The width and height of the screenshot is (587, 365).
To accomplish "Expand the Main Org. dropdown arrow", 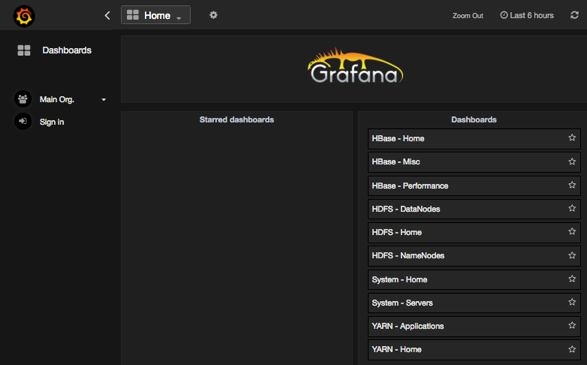I will click(104, 100).
